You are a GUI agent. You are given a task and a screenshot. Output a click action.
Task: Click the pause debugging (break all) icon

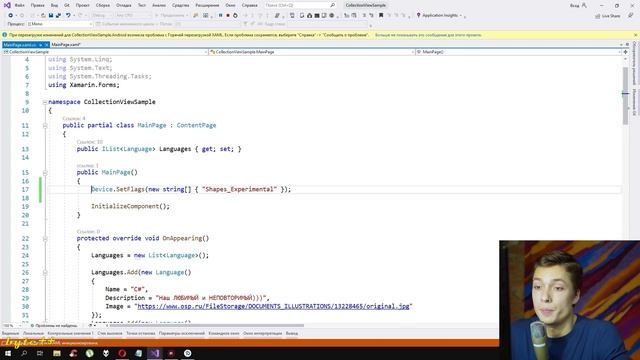[x=220, y=15]
